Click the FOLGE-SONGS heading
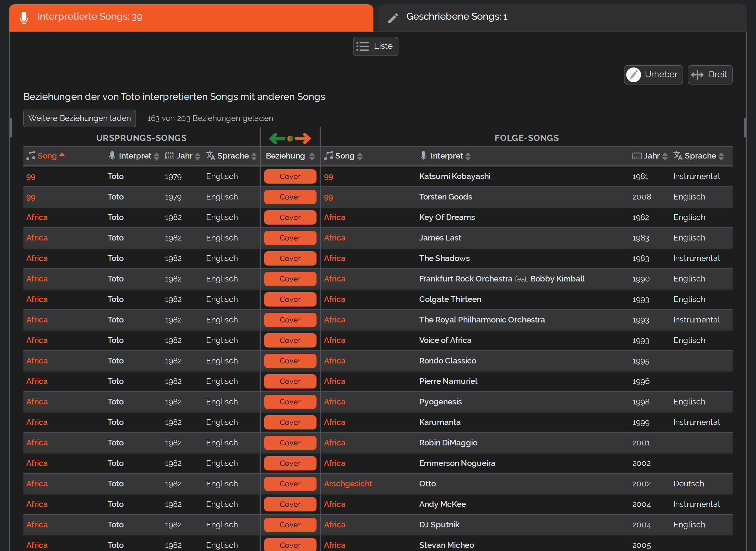756x551 pixels. click(x=527, y=138)
